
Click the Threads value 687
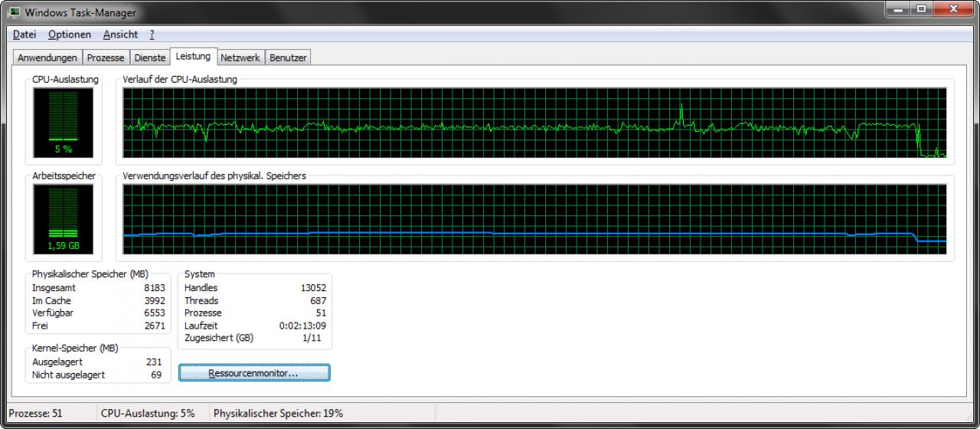[x=318, y=300]
